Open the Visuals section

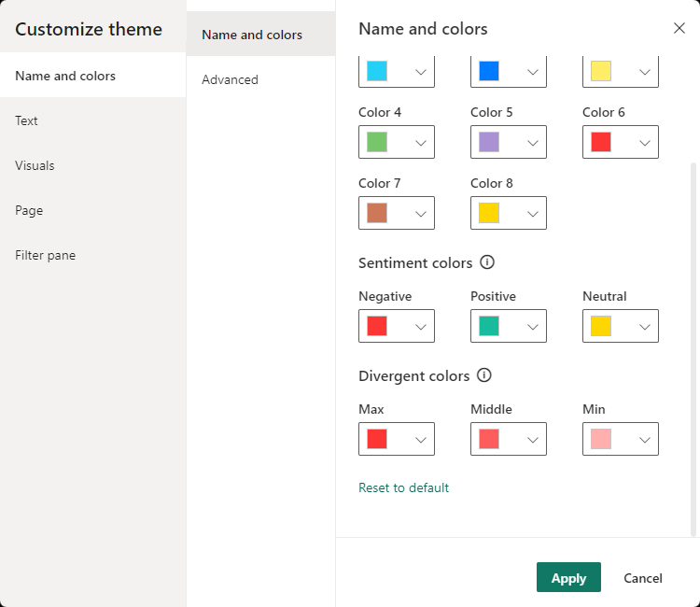[35, 165]
